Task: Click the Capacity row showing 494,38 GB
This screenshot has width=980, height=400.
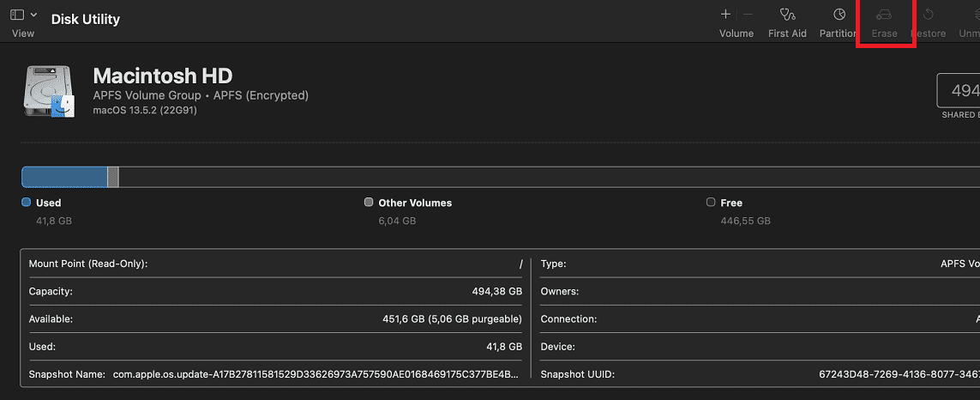Action: (x=274, y=291)
